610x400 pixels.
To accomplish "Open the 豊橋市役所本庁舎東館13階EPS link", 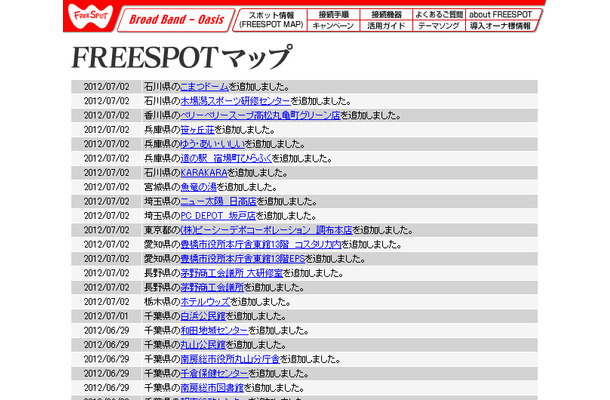I will 243,259.
